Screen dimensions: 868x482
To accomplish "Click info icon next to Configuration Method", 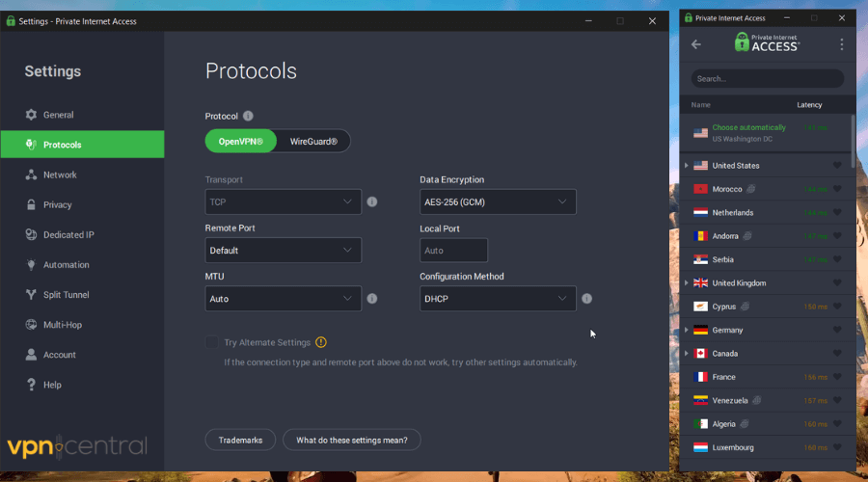I will 586,299.
